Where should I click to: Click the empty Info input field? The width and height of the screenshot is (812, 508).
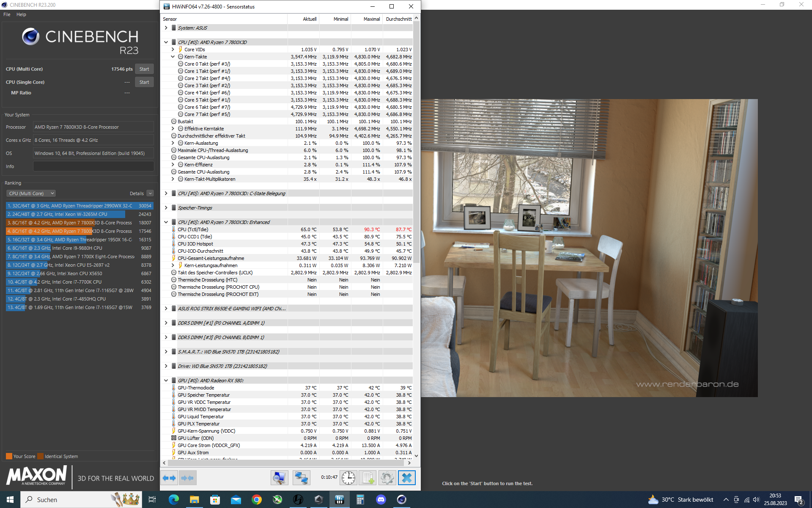coord(93,166)
